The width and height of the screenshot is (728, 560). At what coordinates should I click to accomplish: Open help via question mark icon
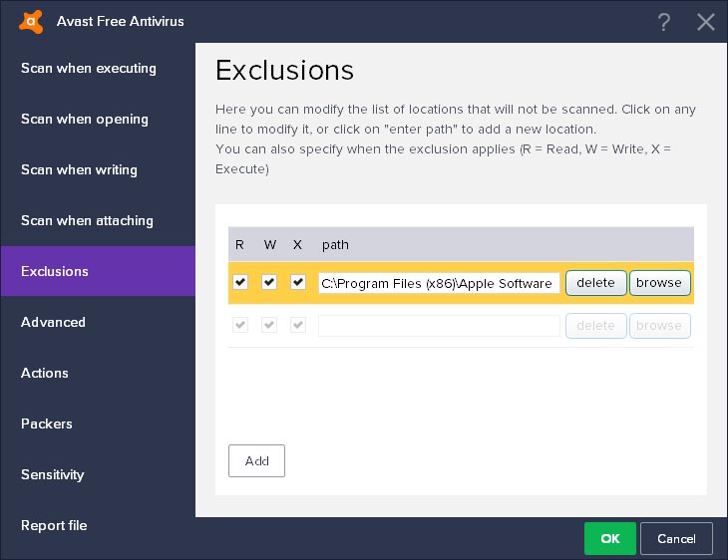[664, 22]
